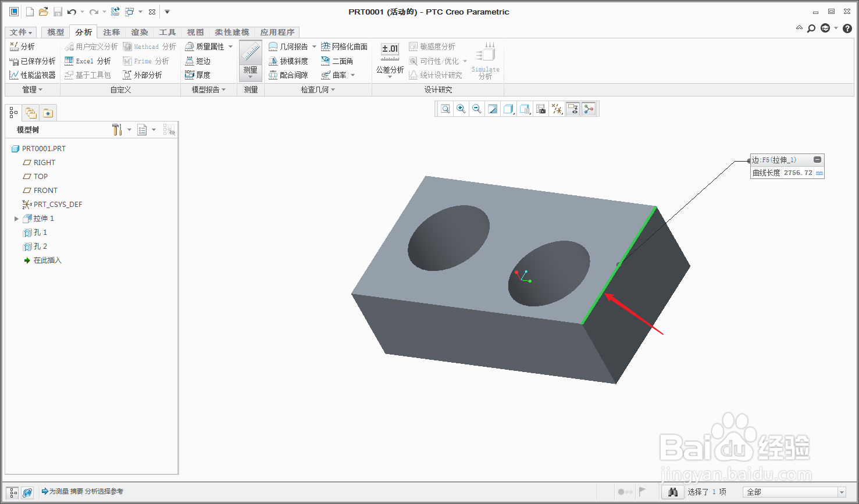Image resolution: width=859 pixels, height=504 pixels.
Task: Switch to the 注释 tab
Action: click(x=112, y=33)
